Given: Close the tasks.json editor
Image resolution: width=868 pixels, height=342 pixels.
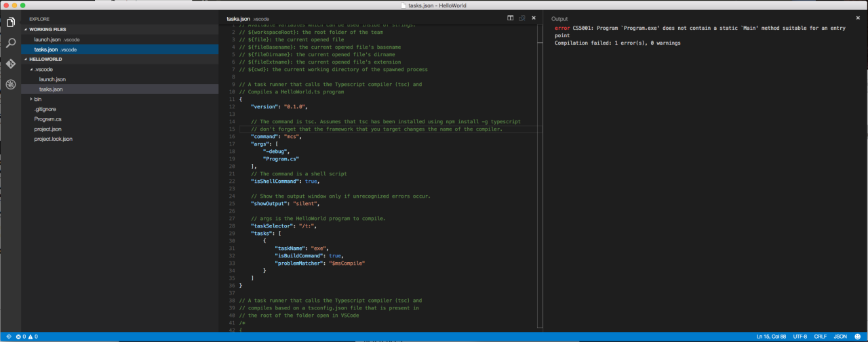Looking at the screenshot, I should coord(534,18).
